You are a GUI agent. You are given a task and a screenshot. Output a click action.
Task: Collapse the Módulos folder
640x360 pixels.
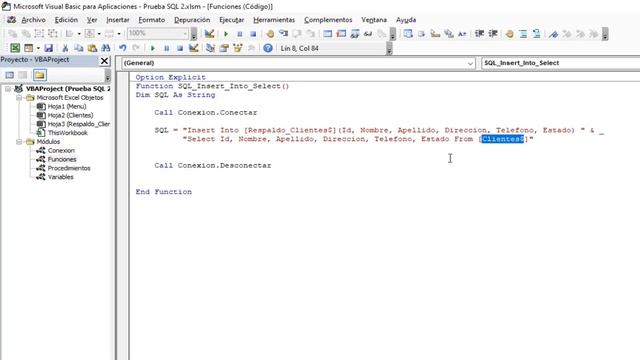[19, 142]
